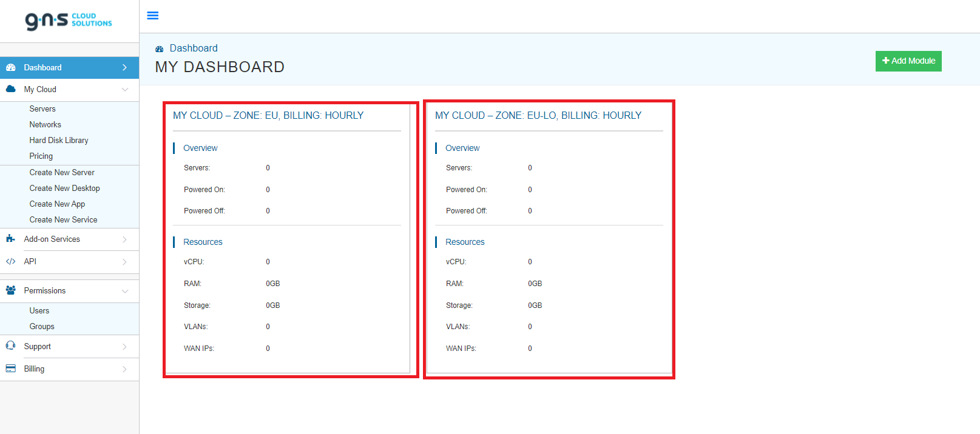Follow the Dashboard breadcrumb link
980x434 pixels.
click(x=194, y=48)
